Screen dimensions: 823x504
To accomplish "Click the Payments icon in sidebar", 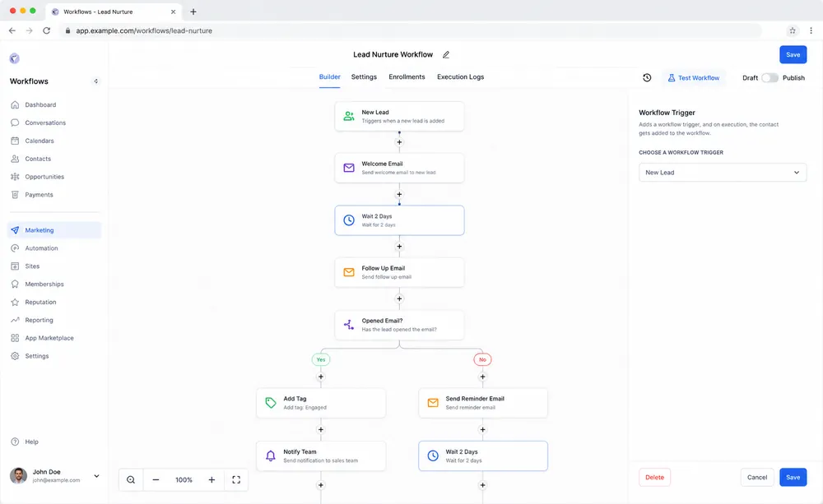I will tap(15, 195).
